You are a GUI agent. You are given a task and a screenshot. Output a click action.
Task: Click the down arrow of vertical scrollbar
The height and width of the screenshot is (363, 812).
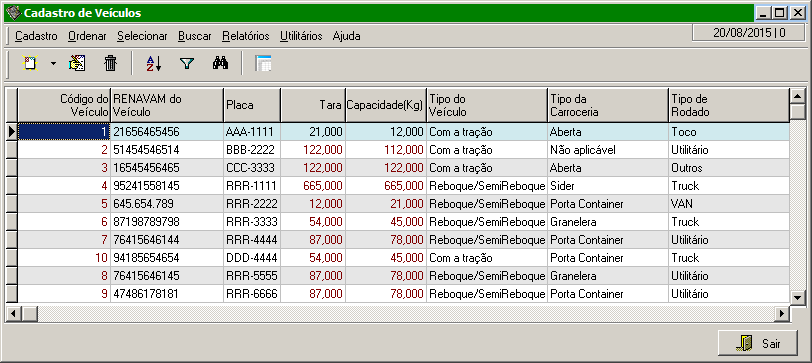tap(796, 298)
